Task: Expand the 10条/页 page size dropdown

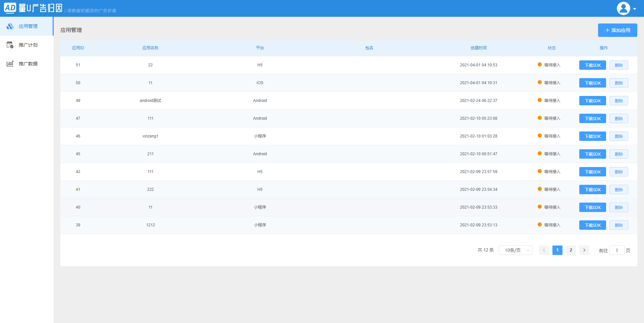Action: [515, 250]
